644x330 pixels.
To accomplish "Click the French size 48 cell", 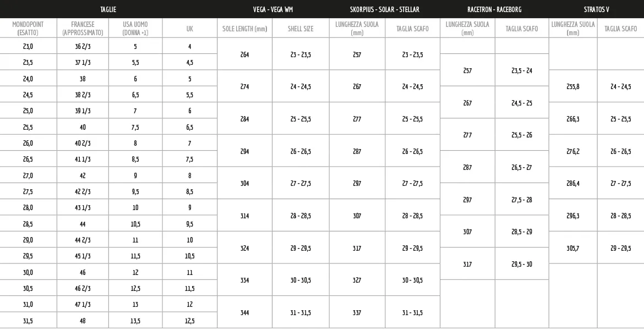I will click(83, 321).
